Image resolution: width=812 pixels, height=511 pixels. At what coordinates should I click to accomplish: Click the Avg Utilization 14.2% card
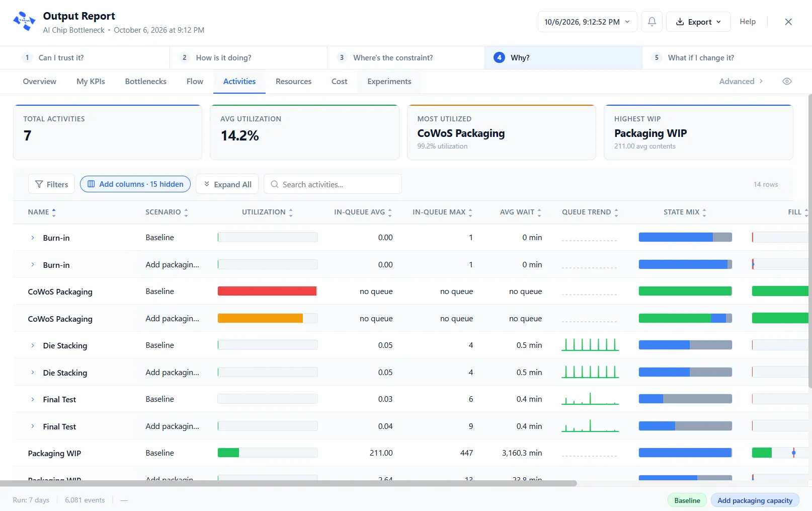[304, 132]
